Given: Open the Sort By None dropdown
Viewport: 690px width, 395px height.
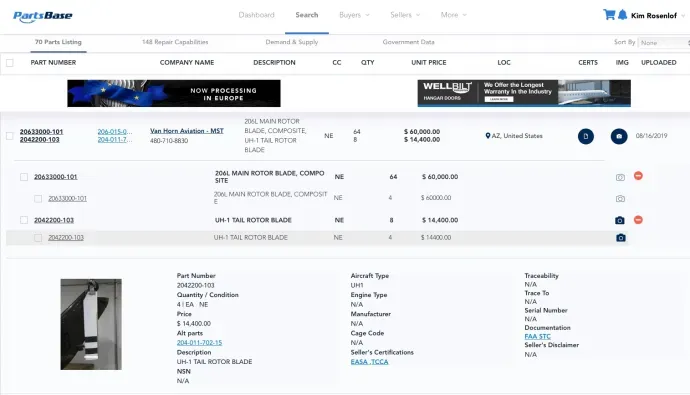Looking at the screenshot, I should pyautogui.click(x=665, y=43).
